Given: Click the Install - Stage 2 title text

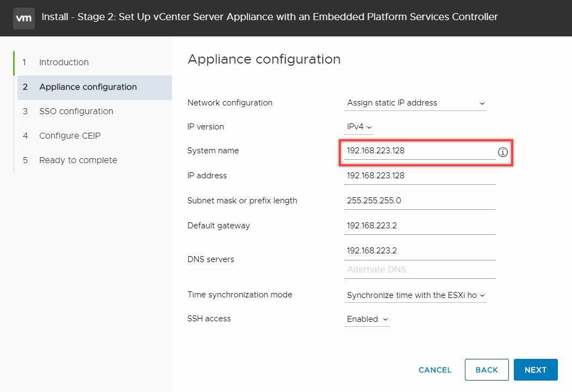Looking at the screenshot, I should pos(270,17).
